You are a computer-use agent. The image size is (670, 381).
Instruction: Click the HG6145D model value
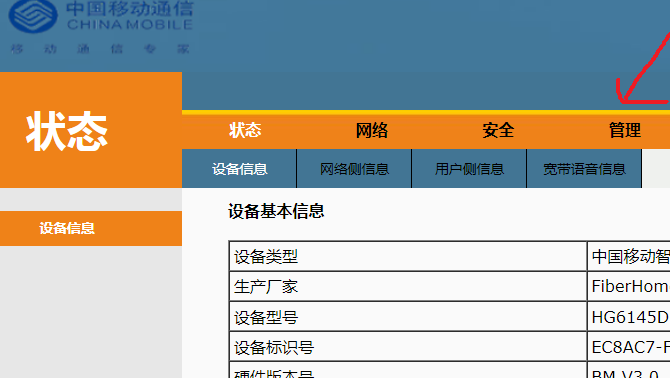tap(630, 317)
